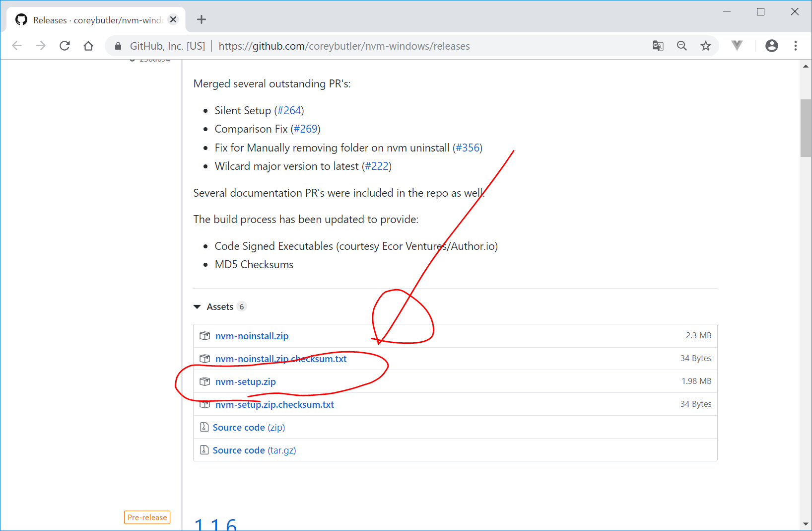Bookmark this page with the star icon
This screenshot has width=812, height=531.
coord(706,46)
